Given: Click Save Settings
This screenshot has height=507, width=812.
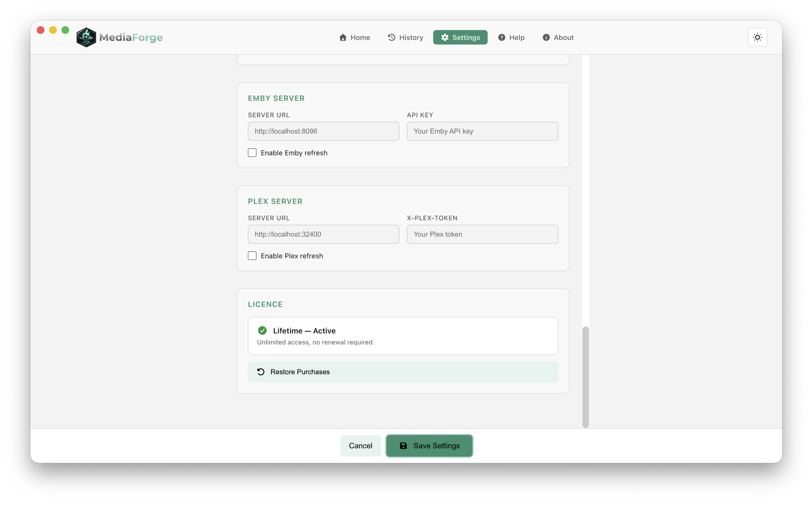Looking at the screenshot, I should [429, 446].
